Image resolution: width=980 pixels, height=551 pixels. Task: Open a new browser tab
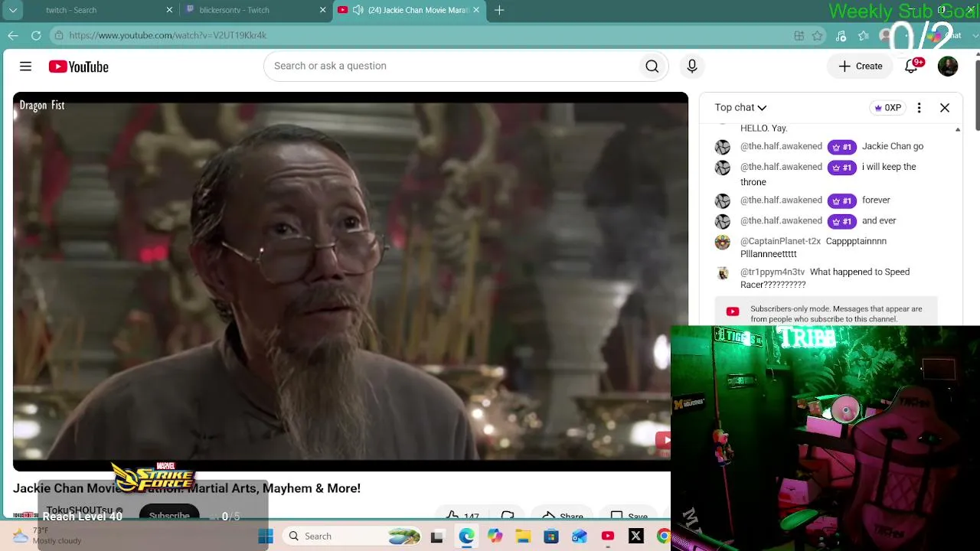(x=499, y=10)
